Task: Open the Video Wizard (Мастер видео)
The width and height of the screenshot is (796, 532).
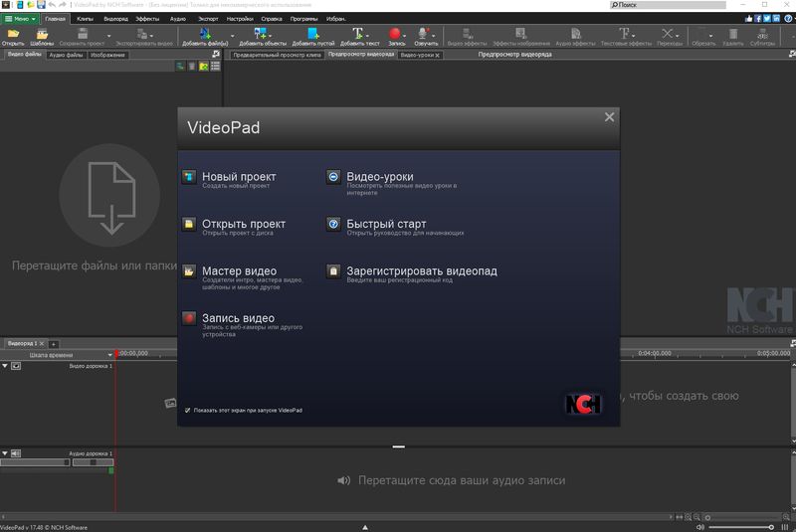Action: (189, 270)
